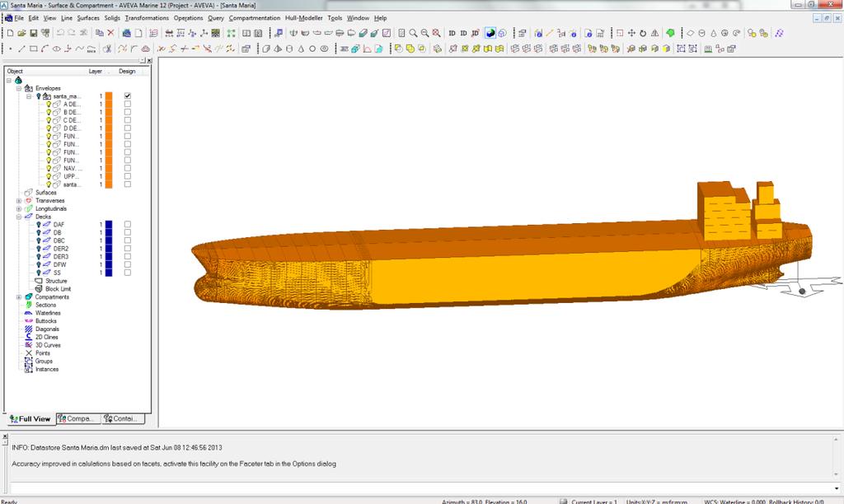Select the Rectangle drawing tool
Viewport: 844px width, 504px height.
[33, 49]
